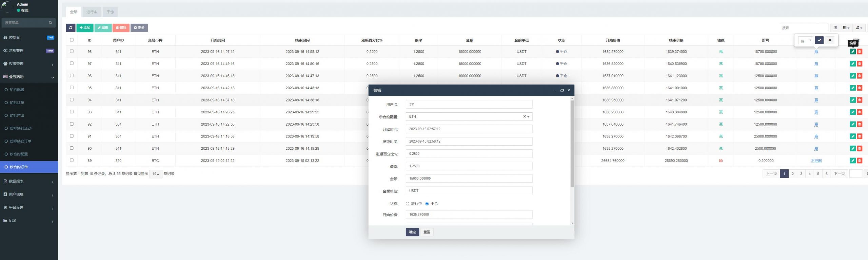Click edit pencil icon for row 93
Image resolution: width=868 pixels, height=260 pixels.
click(853, 112)
